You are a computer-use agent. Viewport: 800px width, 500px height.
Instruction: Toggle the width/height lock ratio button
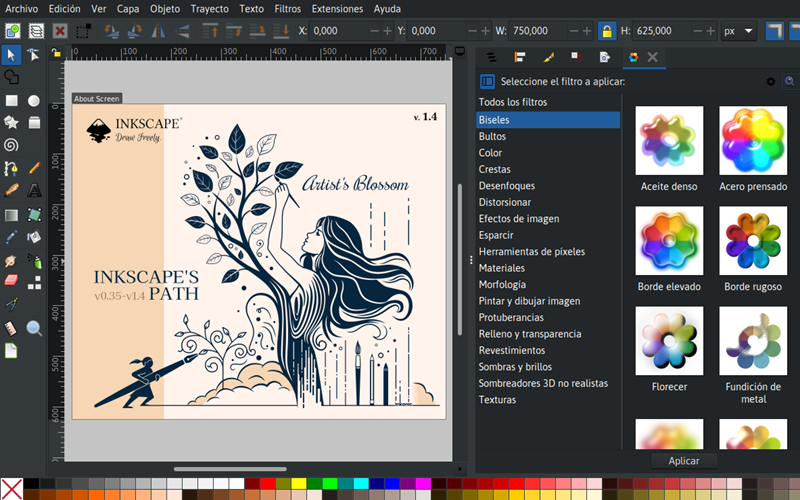607,31
